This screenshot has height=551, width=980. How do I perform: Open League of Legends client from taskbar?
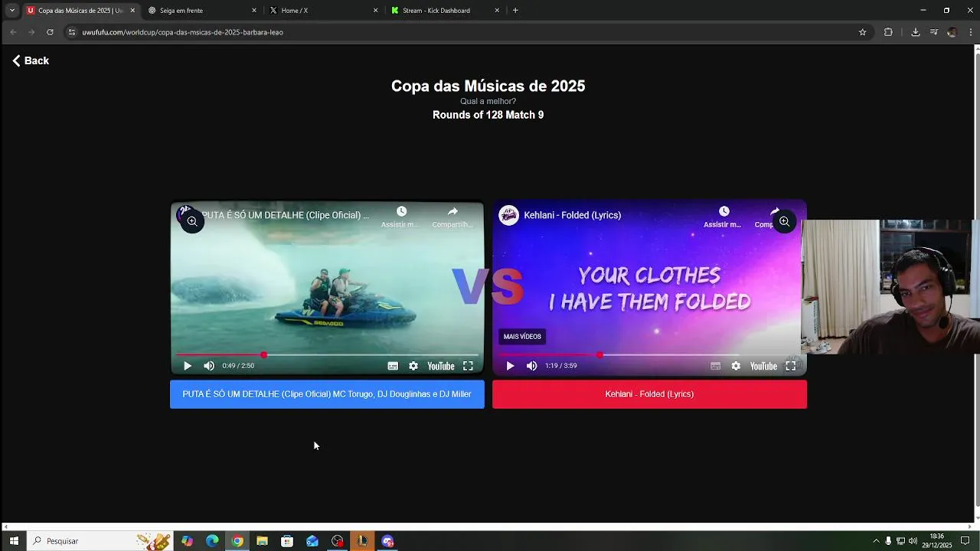pyautogui.click(x=362, y=541)
